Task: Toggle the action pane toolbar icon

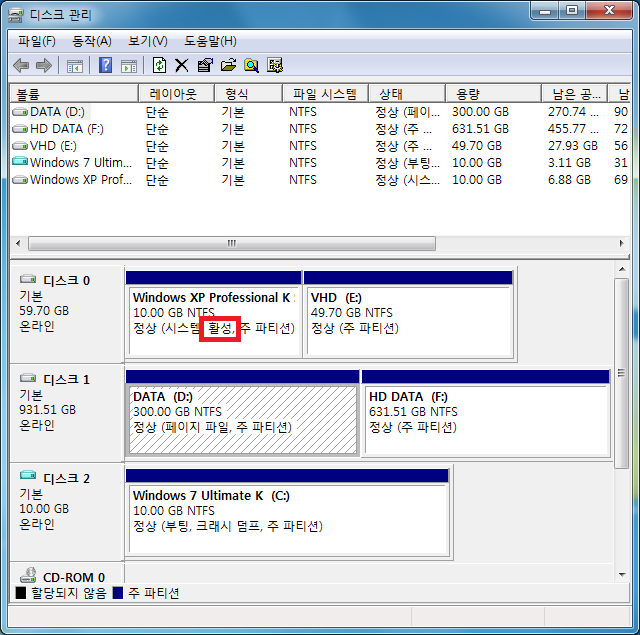Action: (x=129, y=66)
